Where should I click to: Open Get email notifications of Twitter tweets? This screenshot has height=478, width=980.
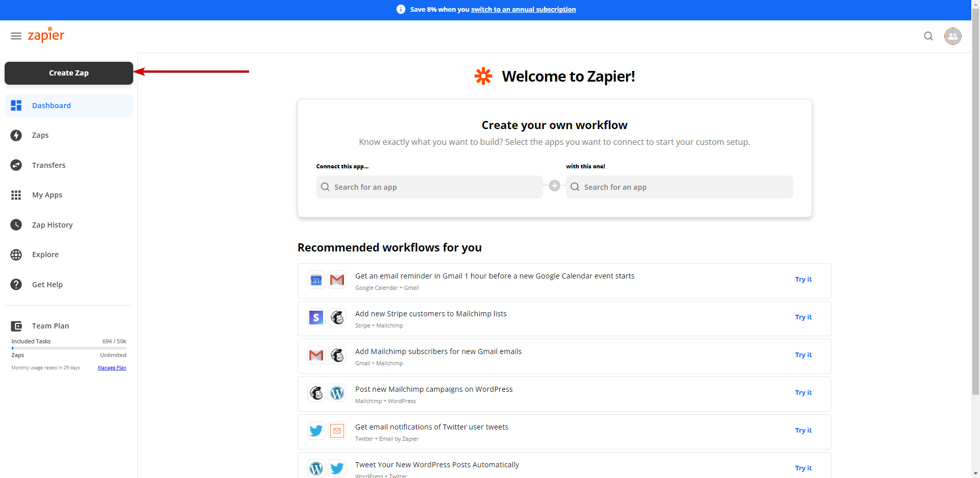tap(432, 427)
